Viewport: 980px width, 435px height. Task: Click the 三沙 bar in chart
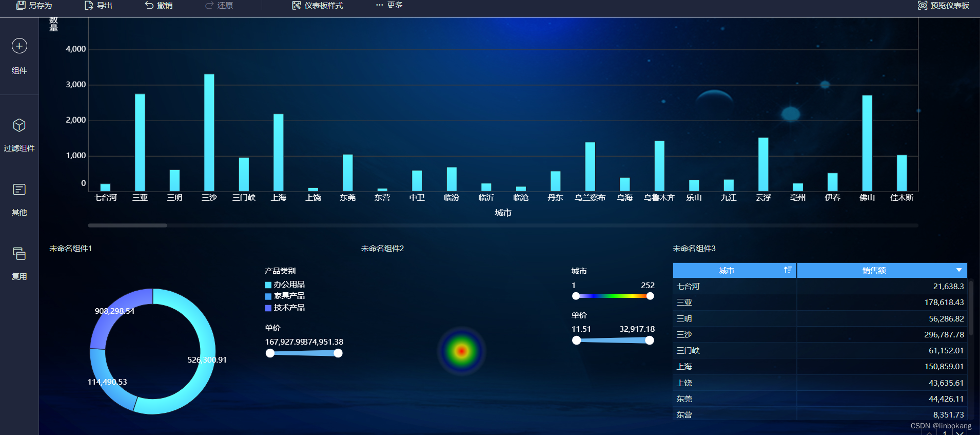209,133
